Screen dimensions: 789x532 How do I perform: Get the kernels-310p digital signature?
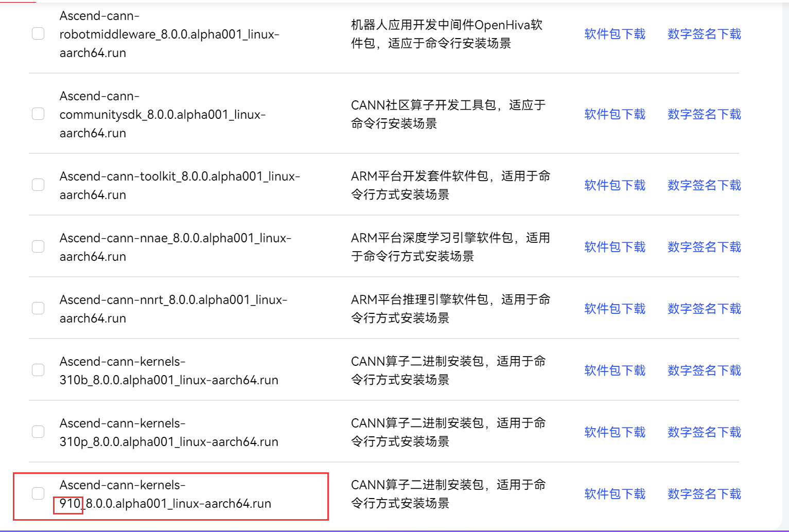[x=705, y=432]
